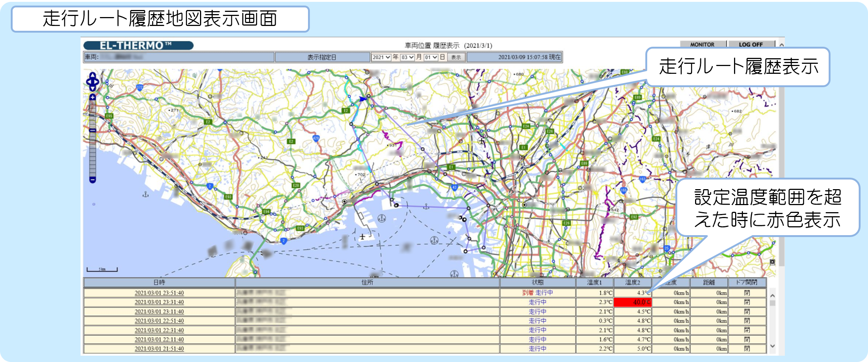868x362 pixels.
Task: Click the 住所 column header
Action: coord(367,283)
